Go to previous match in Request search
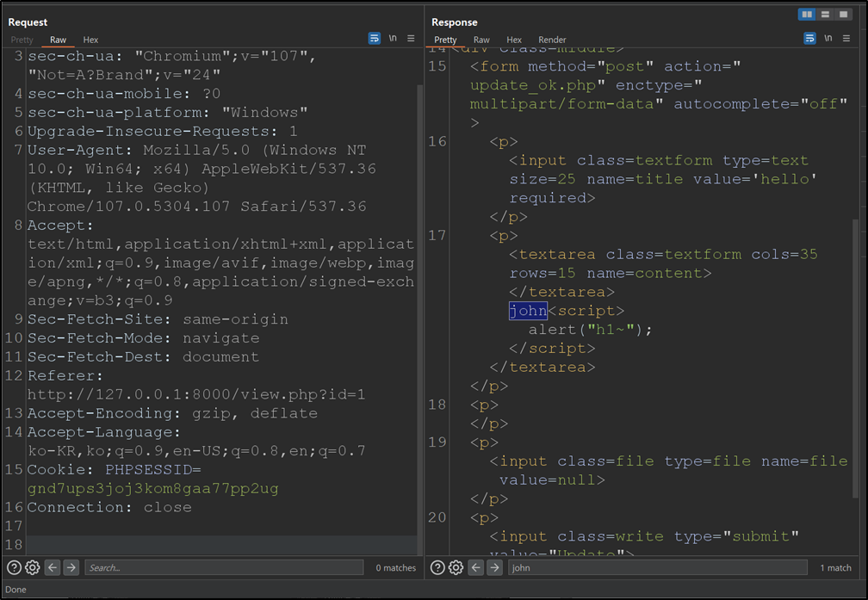The height and width of the screenshot is (600, 868). coord(53,567)
